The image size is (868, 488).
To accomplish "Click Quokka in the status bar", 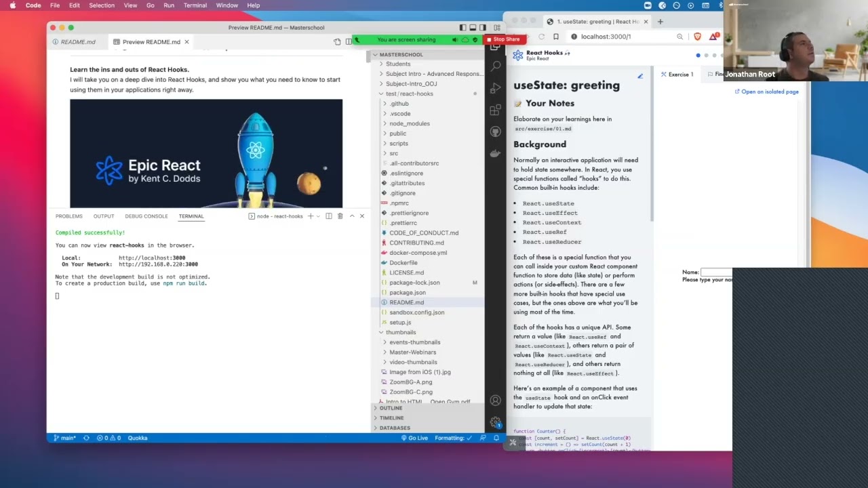I will [x=138, y=438].
